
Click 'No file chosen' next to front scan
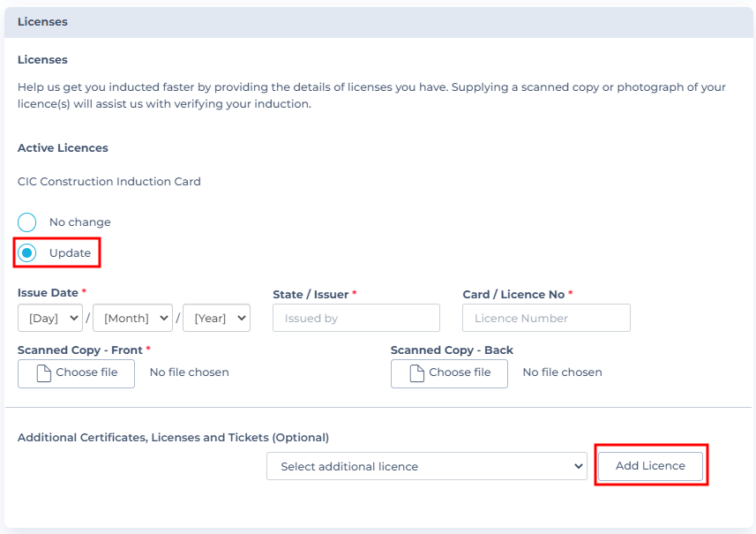[x=190, y=372]
